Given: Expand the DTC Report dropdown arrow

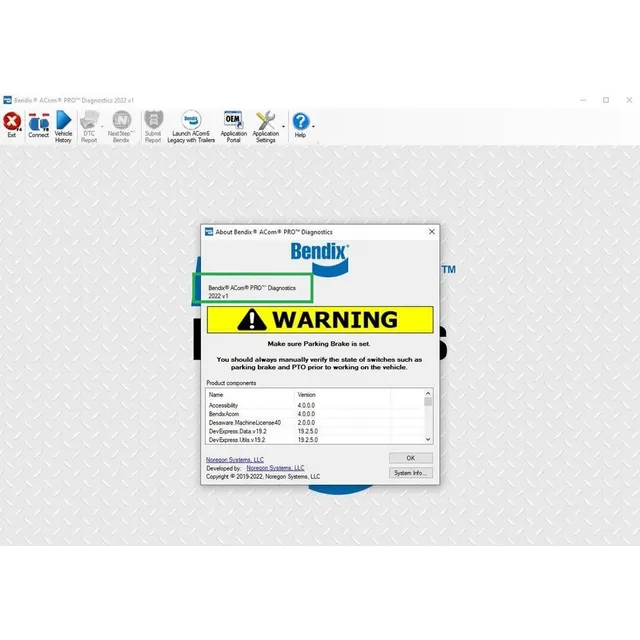Looking at the screenshot, I should [x=102, y=127].
